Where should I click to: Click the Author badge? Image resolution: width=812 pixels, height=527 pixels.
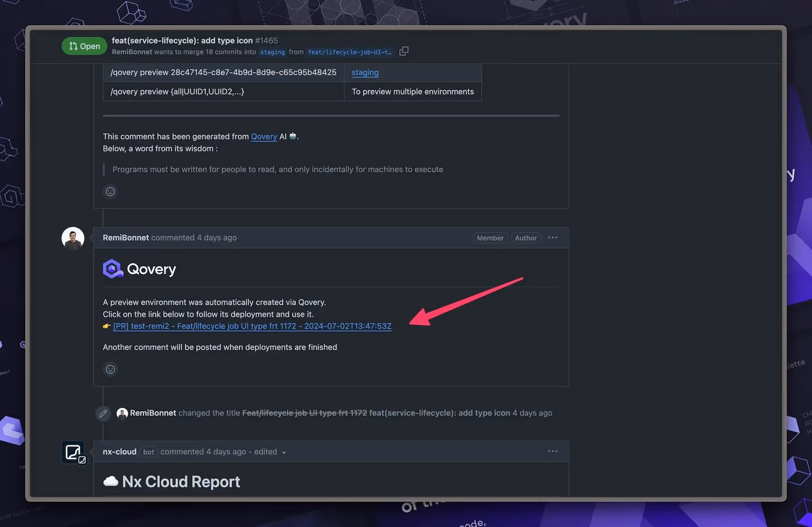(526, 238)
